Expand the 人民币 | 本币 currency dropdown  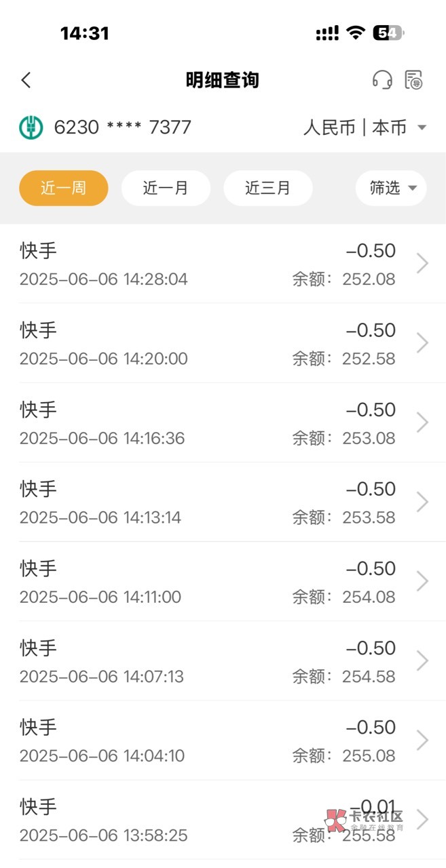[365, 127]
